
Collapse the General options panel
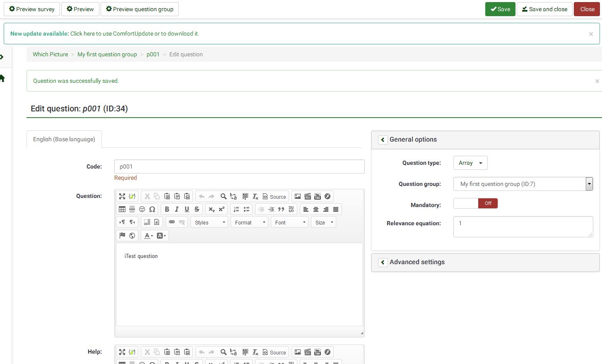[383, 140]
